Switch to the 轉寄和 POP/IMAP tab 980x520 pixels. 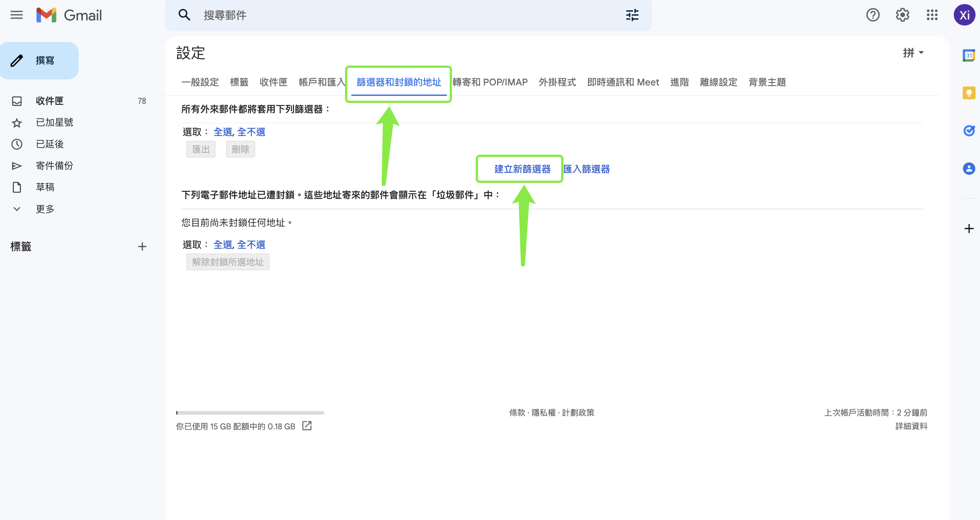coord(490,82)
